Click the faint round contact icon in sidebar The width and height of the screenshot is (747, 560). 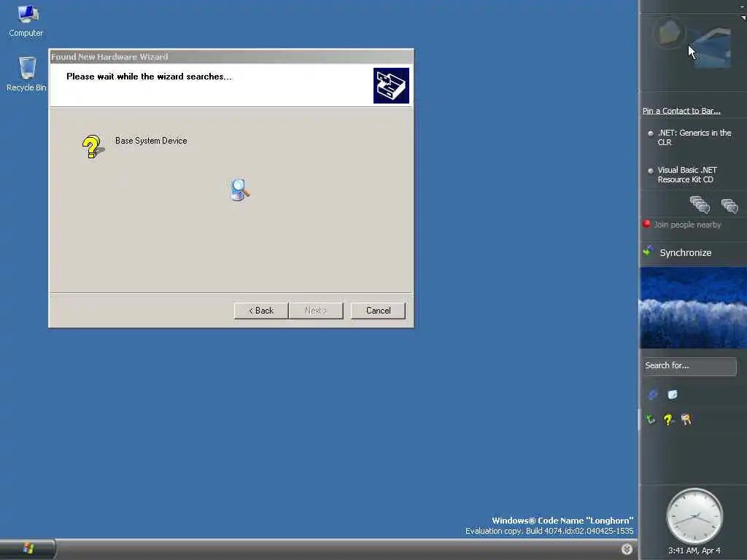click(x=669, y=32)
